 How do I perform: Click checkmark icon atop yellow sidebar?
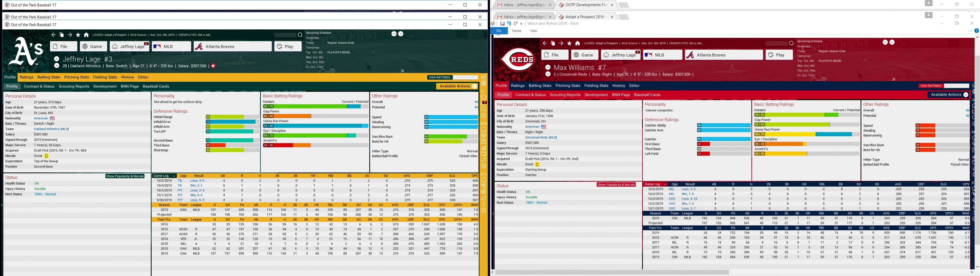[x=483, y=77]
